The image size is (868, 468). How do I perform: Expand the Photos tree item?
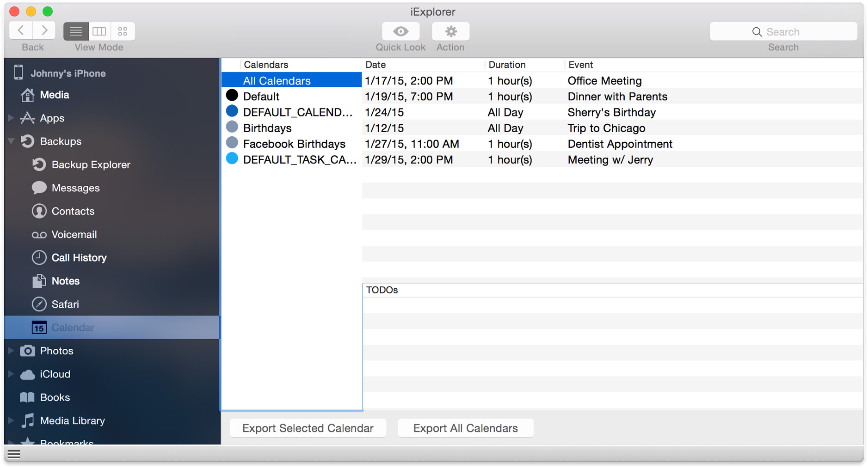point(11,351)
